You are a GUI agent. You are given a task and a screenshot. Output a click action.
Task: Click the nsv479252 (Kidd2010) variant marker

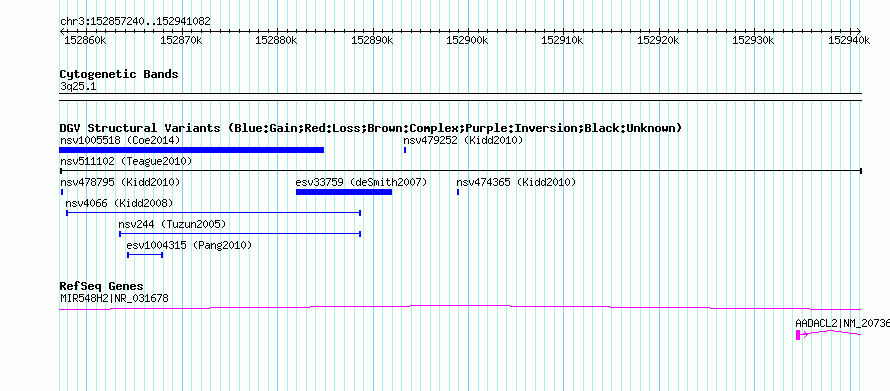click(x=405, y=150)
